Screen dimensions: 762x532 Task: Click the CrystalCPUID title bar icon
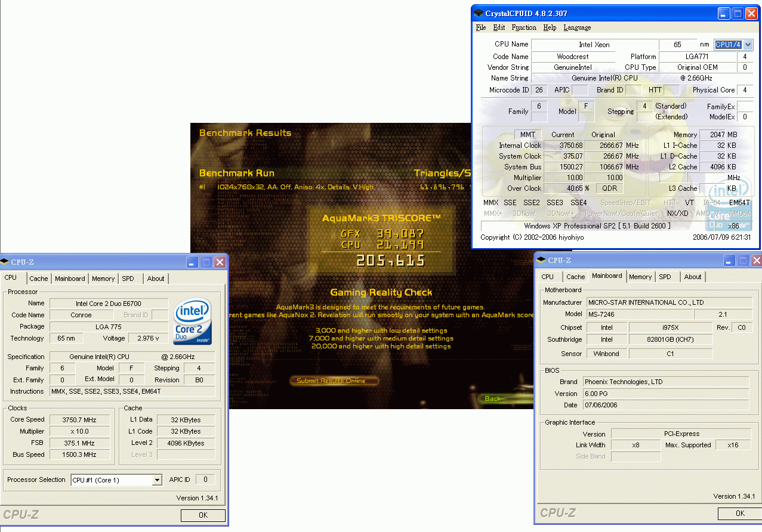[x=478, y=13]
